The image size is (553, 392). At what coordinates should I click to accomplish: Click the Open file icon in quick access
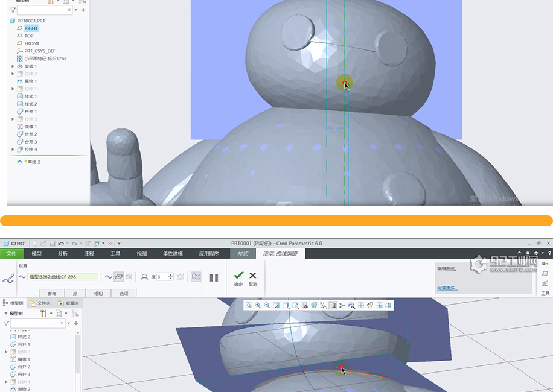pyautogui.click(x=43, y=244)
